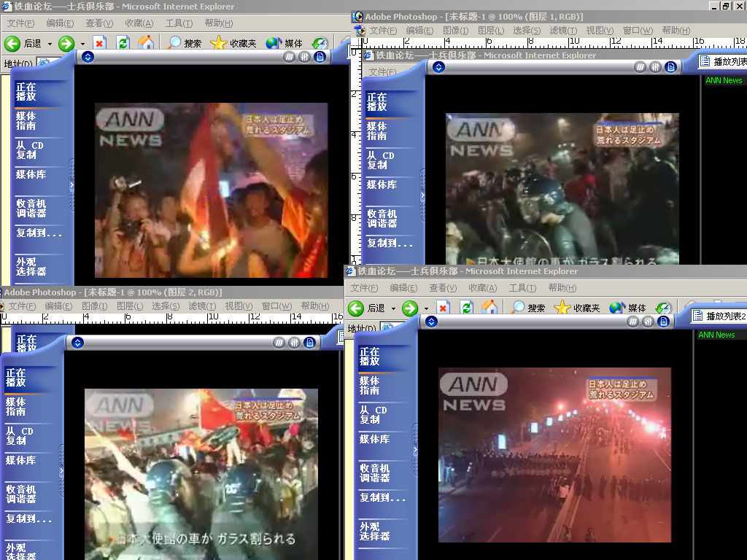This screenshot has height=560, width=747.
Task: Go to Home in the lower IE toolbar
Action: point(489,308)
